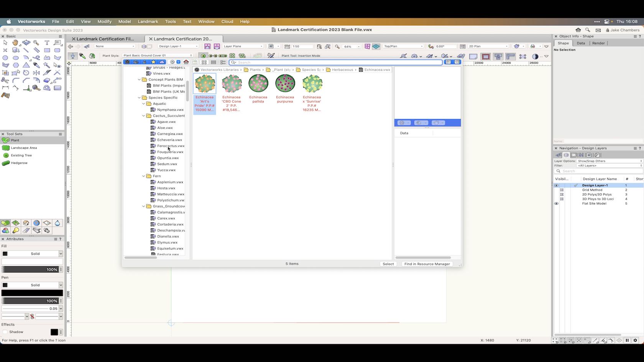This screenshot has height=362, width=644.
Task: Collapse the Fern folder in the tree
Action: tap(143, 176)
